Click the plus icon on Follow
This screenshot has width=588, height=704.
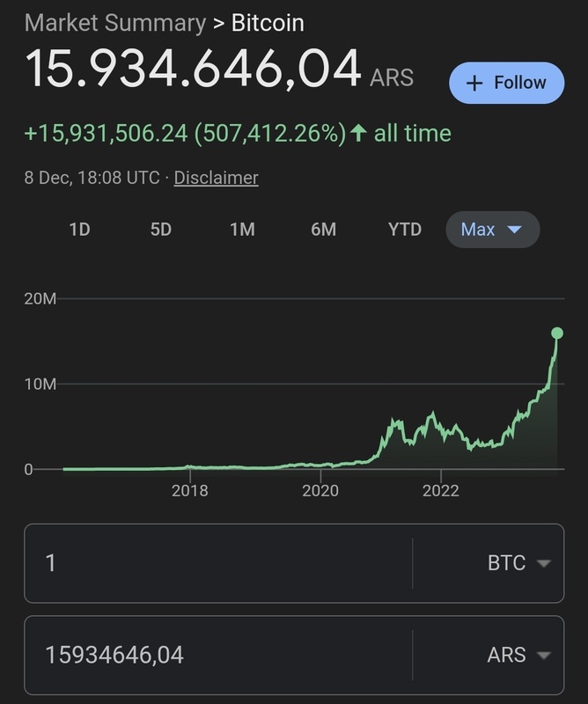(474, 84)
